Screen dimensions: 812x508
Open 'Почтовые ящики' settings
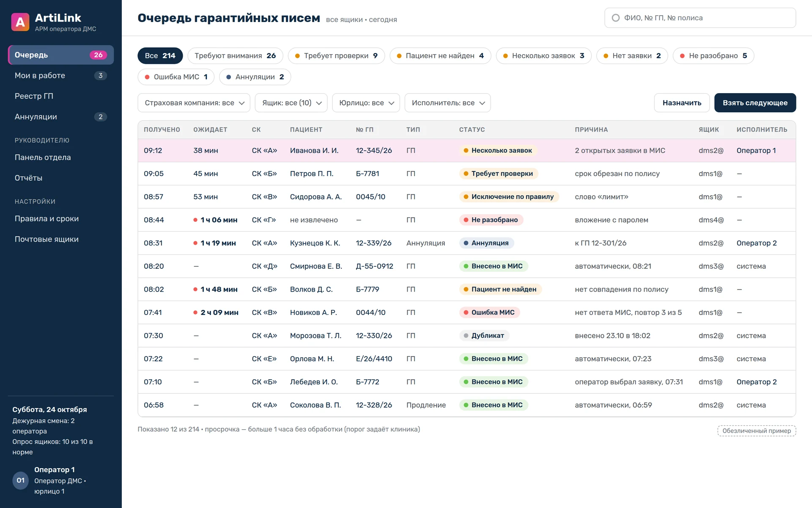pyautogui.click(x=61, y=239)
